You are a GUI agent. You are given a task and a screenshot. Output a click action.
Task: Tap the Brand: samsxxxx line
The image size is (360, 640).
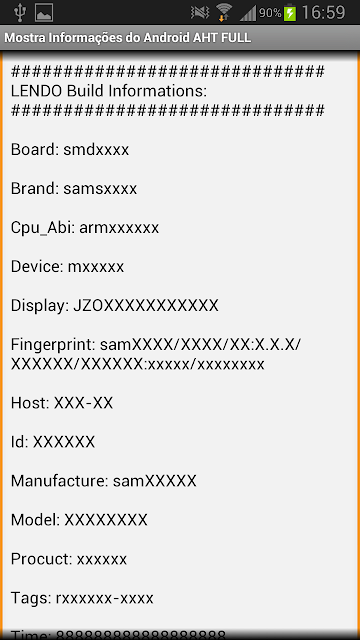[x=74, y=189]
